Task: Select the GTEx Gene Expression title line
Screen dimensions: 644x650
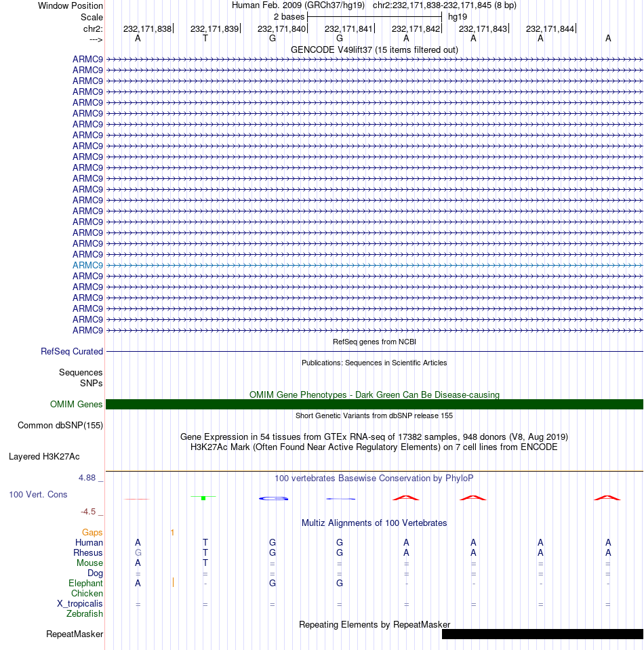Action: point(374,437)
